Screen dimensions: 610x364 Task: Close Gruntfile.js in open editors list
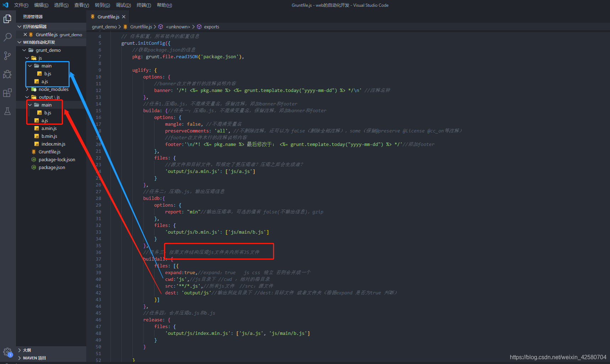[x=25, y=34]
